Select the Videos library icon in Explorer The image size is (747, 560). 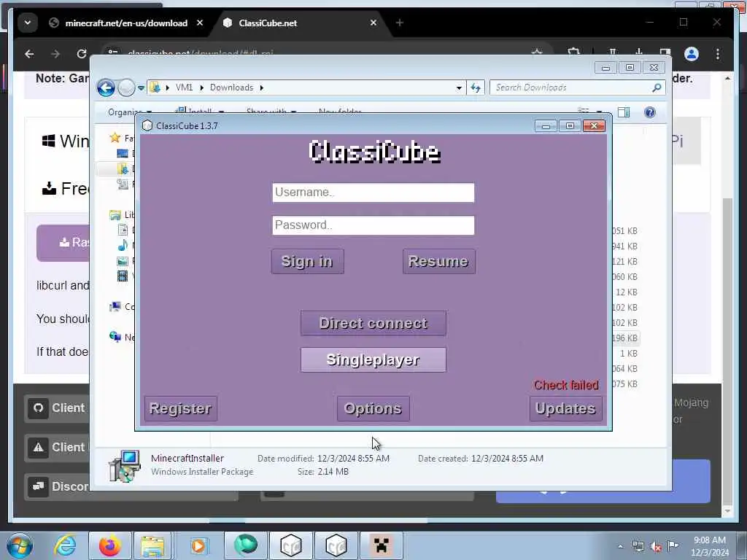click(123, 276)
